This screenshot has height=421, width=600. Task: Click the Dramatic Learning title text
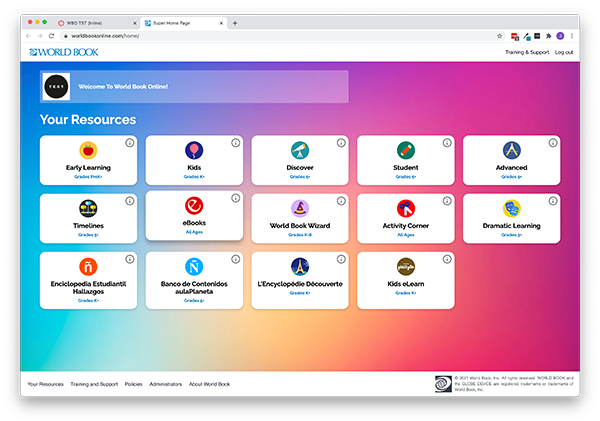tap(512, 226)
